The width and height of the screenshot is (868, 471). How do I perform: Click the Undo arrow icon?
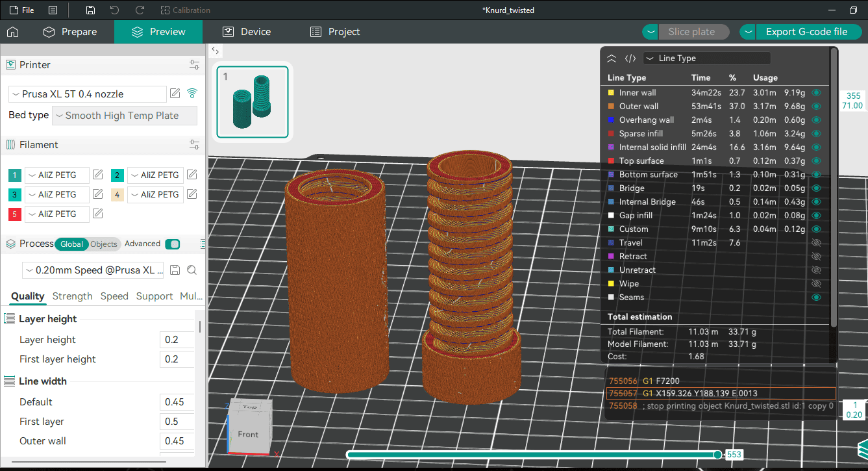pos(115,10)
